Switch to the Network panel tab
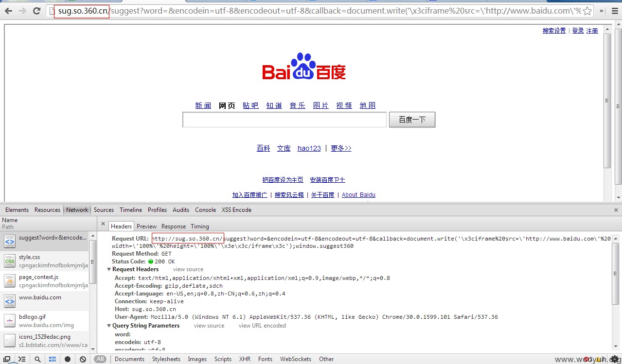The image size is (622, 364). click(x=77, y=210)
